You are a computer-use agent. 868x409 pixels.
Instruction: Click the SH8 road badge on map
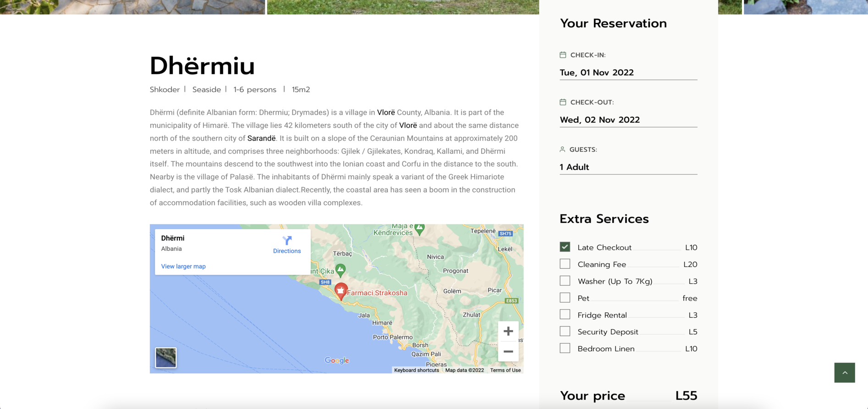click(x=325, y=282)
